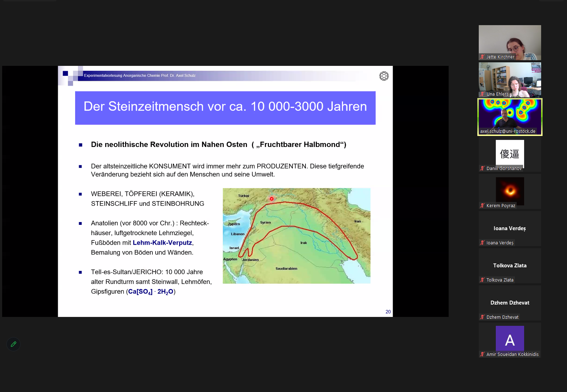Click Daniil Gorshanov's Chinese character avatar
Image resolution: width=567 pixels, height=392 pixels.
(510, 153)
